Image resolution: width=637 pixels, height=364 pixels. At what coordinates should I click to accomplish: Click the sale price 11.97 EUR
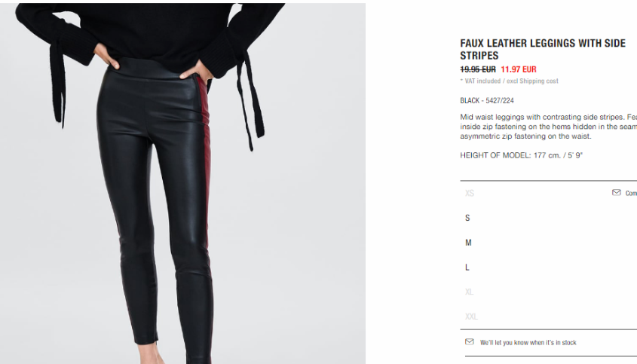click(x=519, y=69)
